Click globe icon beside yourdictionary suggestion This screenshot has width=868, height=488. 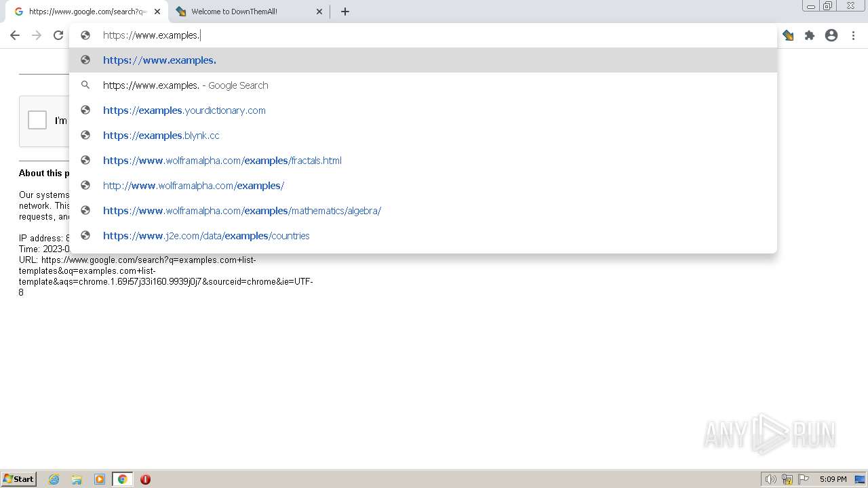pyautogui.click(x=85, y=110)
